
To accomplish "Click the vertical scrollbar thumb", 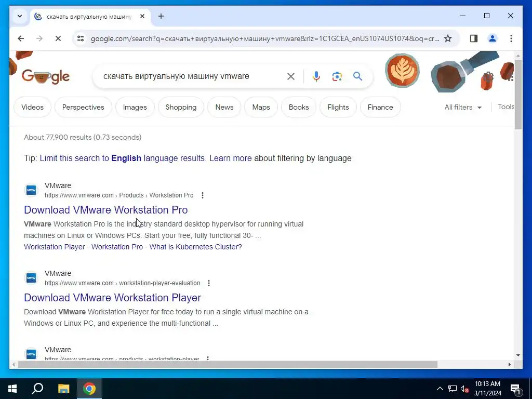I will pyautogui.click(x=518, y=95).
